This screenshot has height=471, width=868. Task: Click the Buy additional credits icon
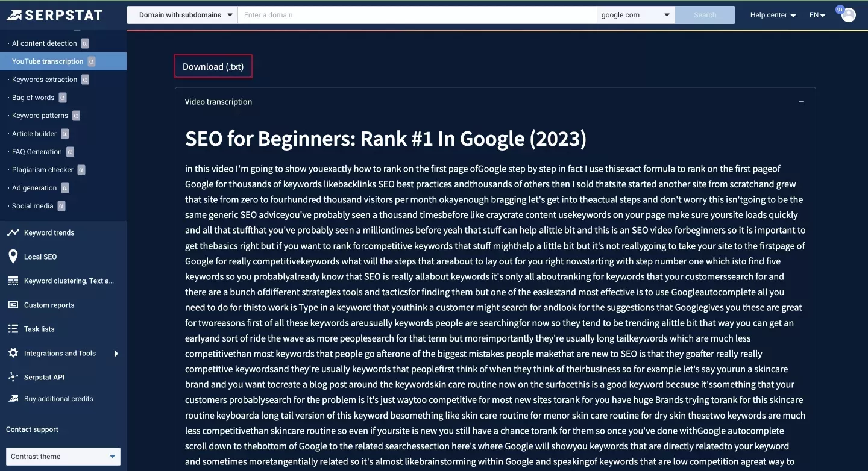tap(13, 399)
